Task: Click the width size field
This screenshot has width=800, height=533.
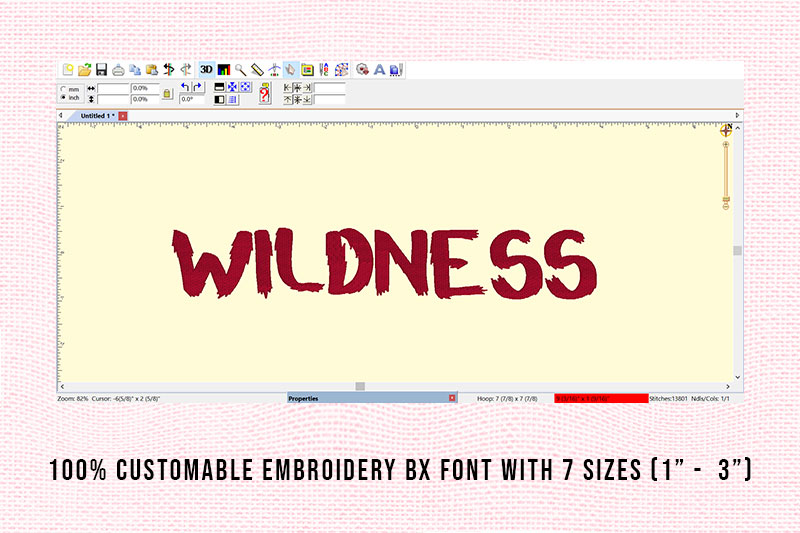Action: 113,88
